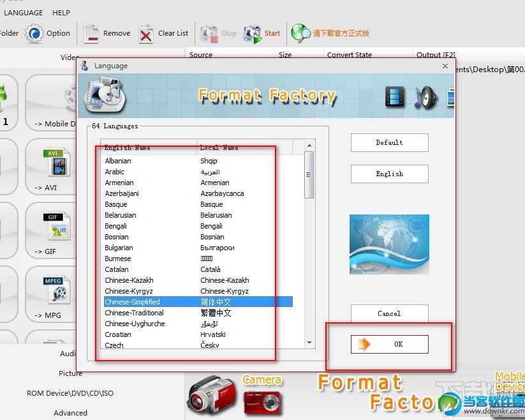Select Bengali in the language list
The width and height of the screenshot is (525, 420).
tap(198, 226)
